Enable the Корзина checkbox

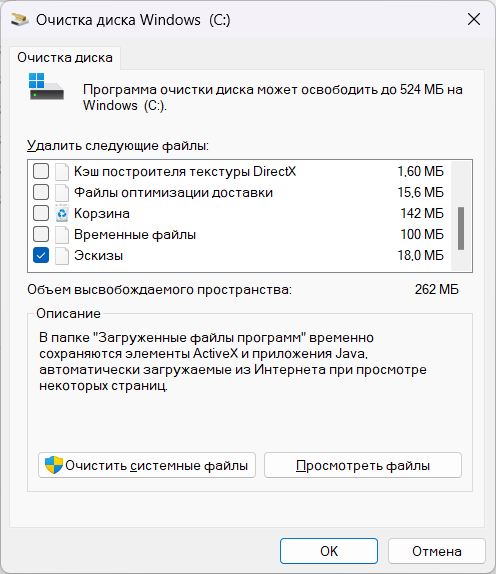[x=41, y=213]
